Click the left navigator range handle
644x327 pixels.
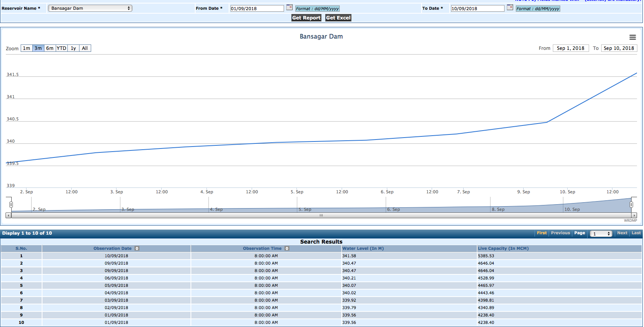point(11,205)
